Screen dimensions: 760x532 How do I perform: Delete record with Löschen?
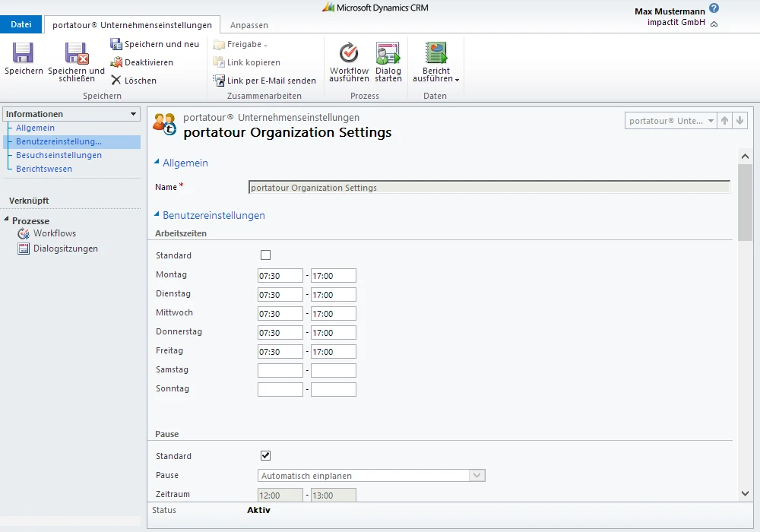pyautogui.click(x=134, y=81)
